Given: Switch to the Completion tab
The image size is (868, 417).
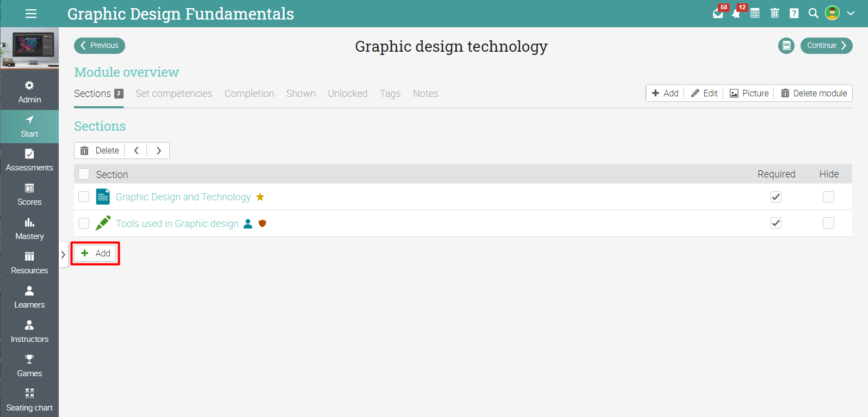Looking at the screenshot, I should [x=249, y=94].
